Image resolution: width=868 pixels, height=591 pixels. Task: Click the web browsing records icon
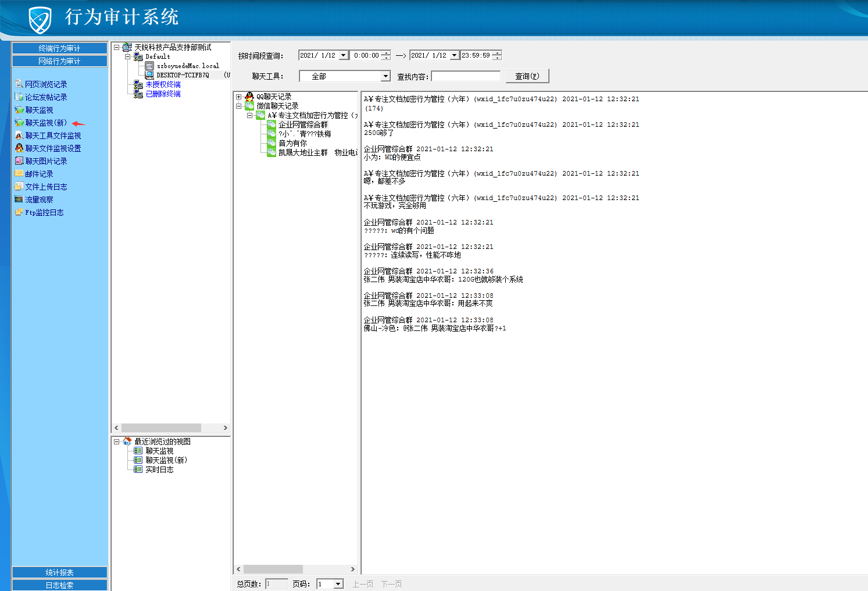(19, 84)
